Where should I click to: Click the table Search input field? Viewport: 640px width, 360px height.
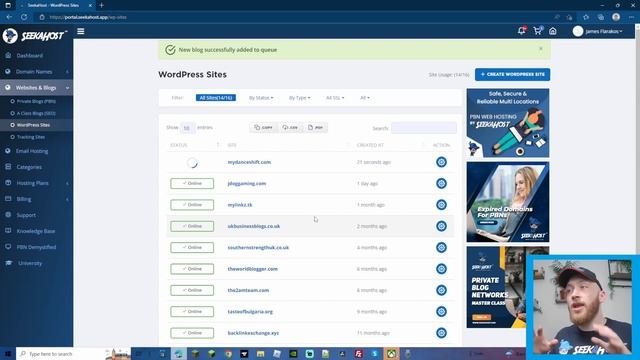pos(424,128)
